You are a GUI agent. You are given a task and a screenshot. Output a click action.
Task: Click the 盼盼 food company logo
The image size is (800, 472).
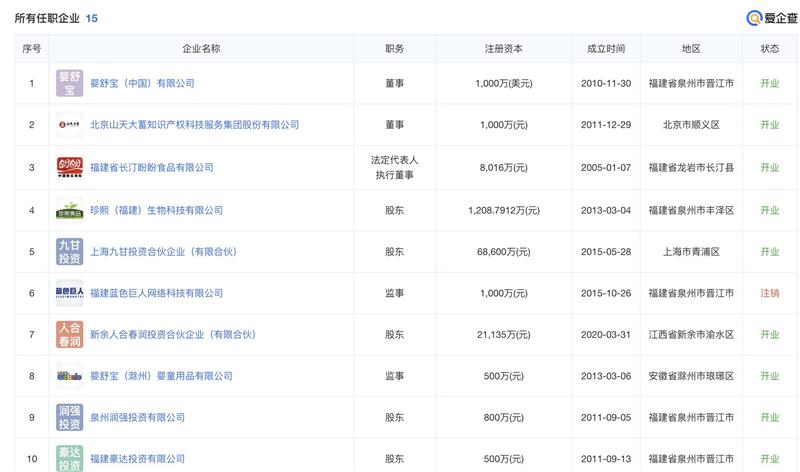[69, 167]
